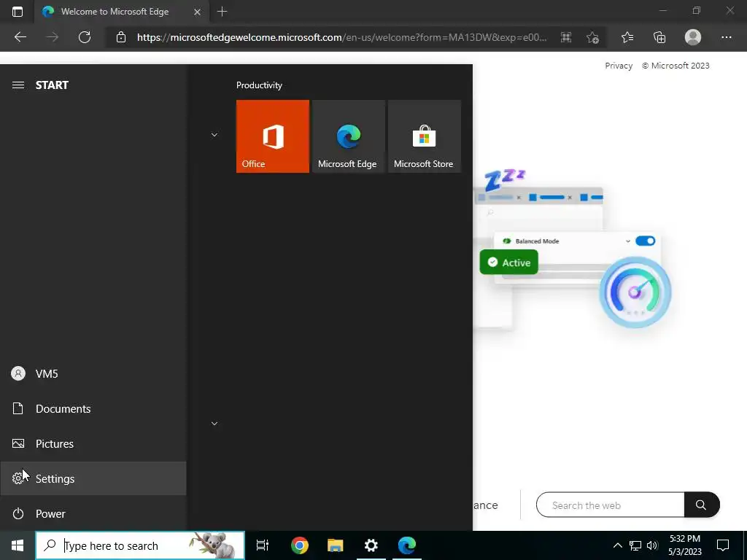This screenshot has height=560, width=747.
Task: Open the network status tray icon
Action: [635, 545]
